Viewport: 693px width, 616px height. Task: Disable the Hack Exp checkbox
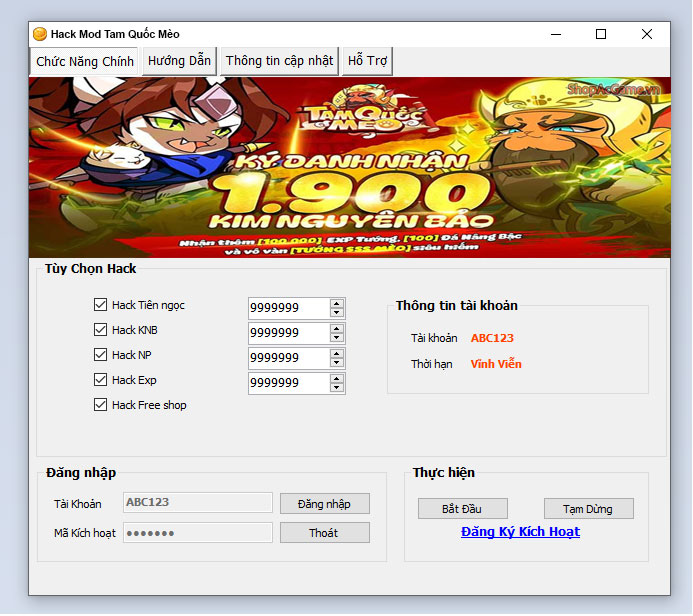tap(100, 380)
